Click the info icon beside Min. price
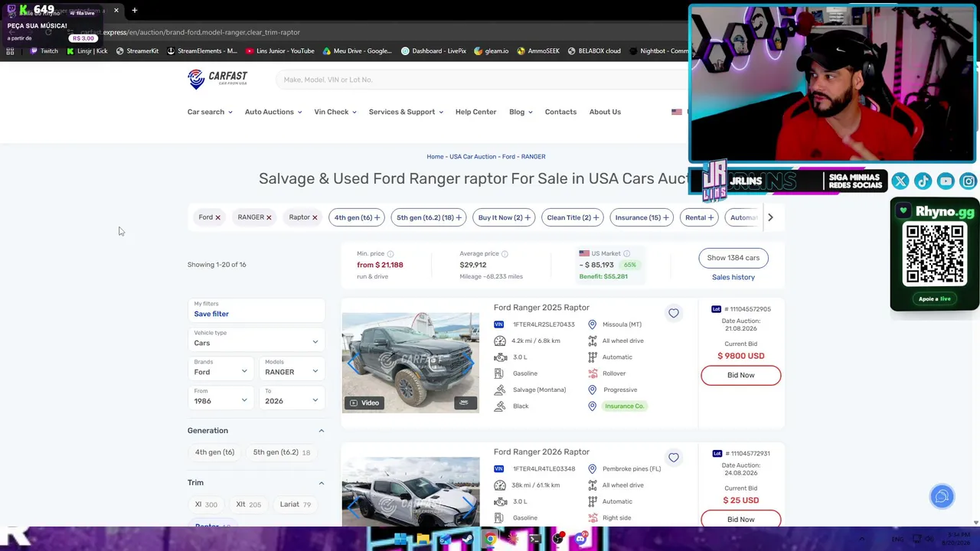Image resolution: width=980 pixels, height=551 pixels. tap(390, 254)
